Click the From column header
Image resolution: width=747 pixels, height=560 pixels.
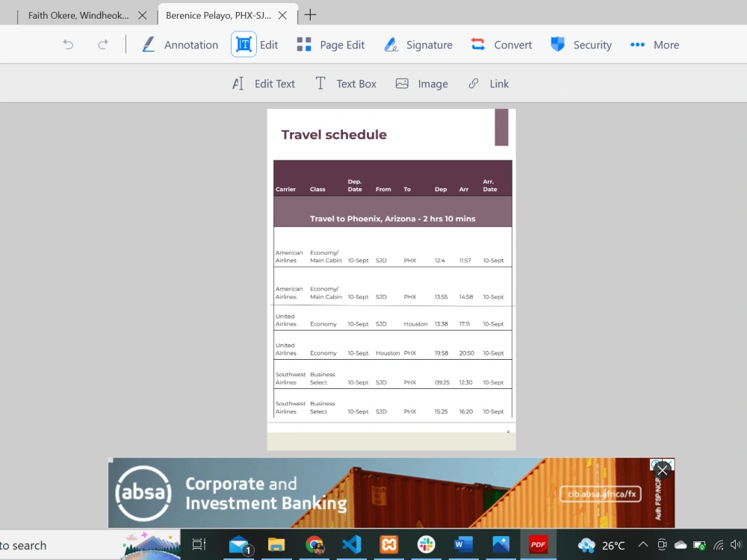[x=383, y=189]
